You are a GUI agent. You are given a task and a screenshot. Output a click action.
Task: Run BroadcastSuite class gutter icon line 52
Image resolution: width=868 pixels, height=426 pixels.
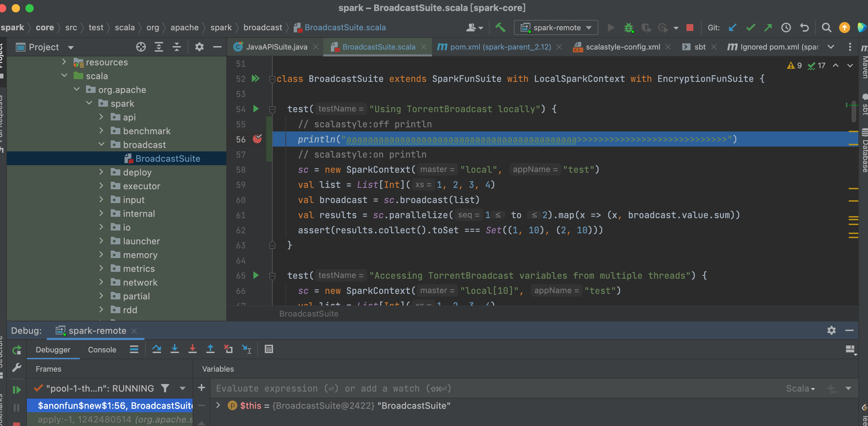[x=256, y=79]
